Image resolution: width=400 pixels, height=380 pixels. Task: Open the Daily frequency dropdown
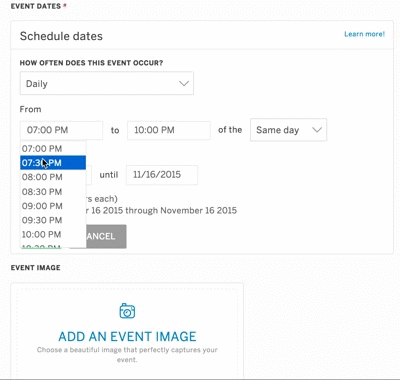point(107,83)
